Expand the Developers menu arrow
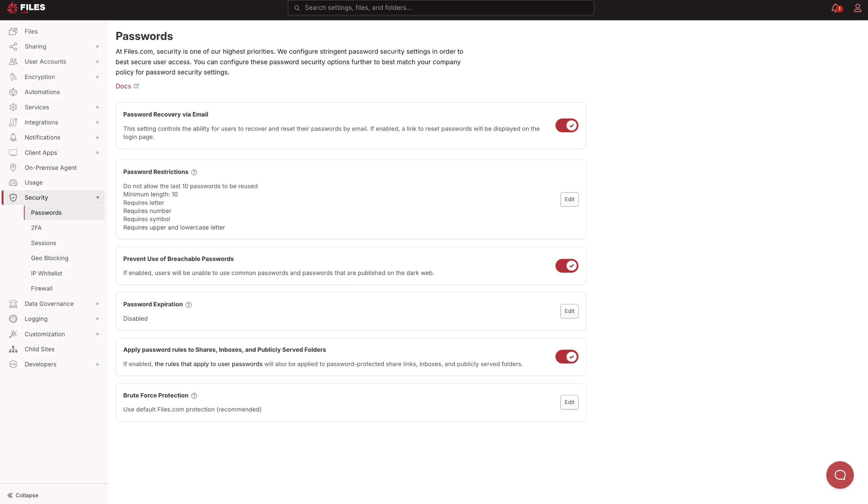 [x=98, y=364]
